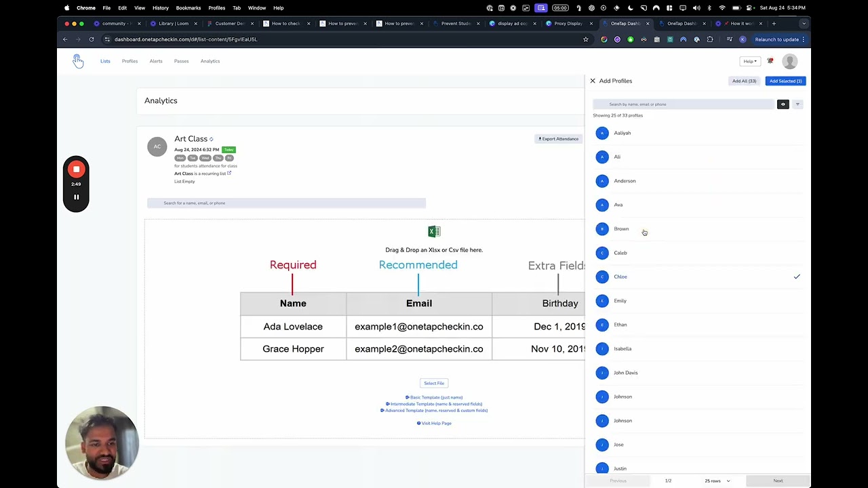Click the Wed day pill
Image resolution: width=868 pixels, height=488 pixels.
pyautogui.click(x=205, y=158)
